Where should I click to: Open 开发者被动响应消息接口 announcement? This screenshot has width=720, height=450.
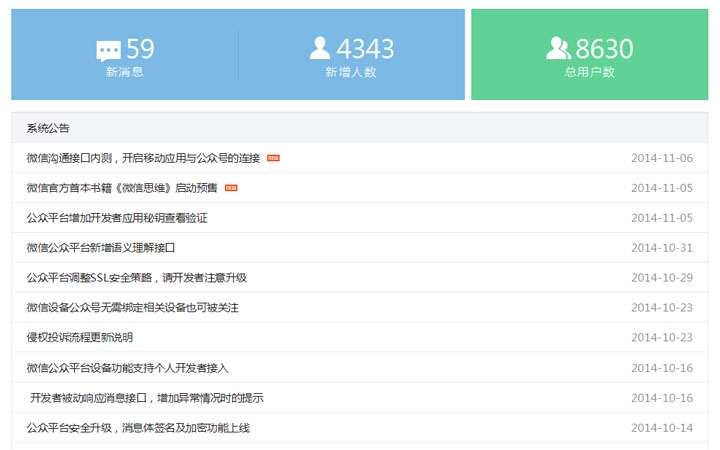click(x=146, y=398)
